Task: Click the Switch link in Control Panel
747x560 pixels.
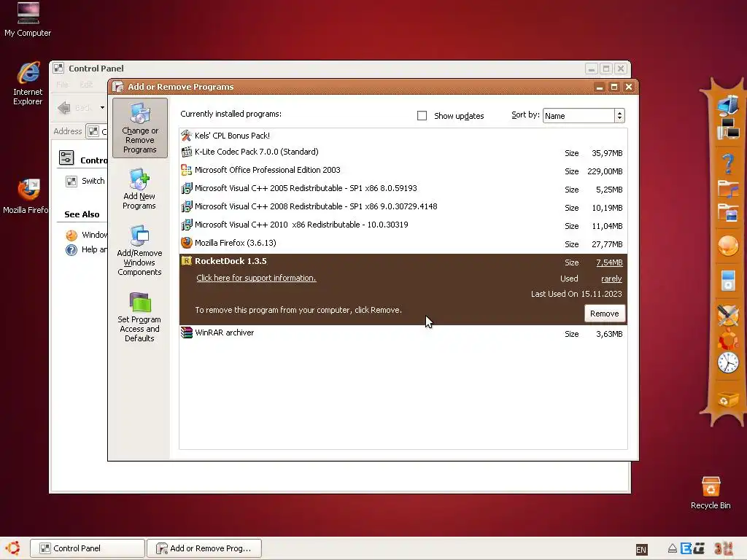Action: pos(93,181)
